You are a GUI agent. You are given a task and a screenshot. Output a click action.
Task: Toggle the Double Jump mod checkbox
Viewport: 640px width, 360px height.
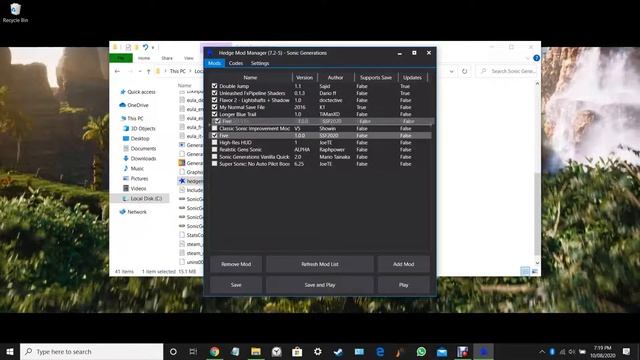(215, 86)
